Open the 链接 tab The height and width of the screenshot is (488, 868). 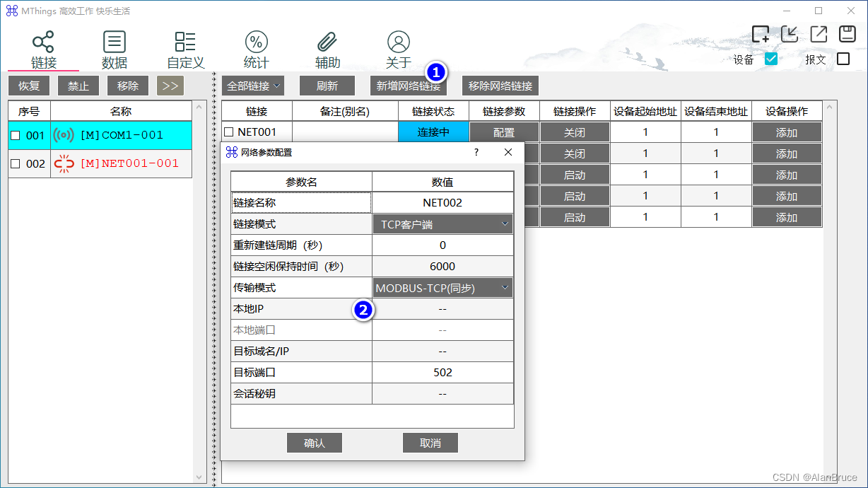[43, 50]
